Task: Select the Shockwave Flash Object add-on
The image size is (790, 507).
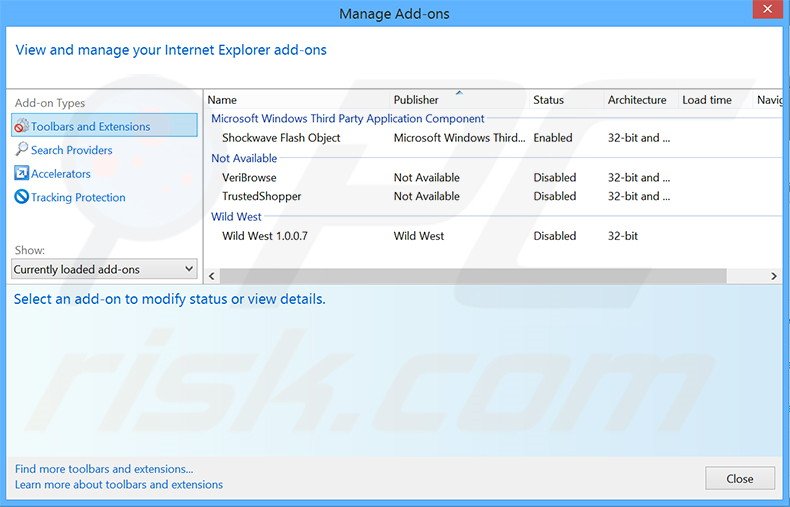Action: [x=281, y=138]
